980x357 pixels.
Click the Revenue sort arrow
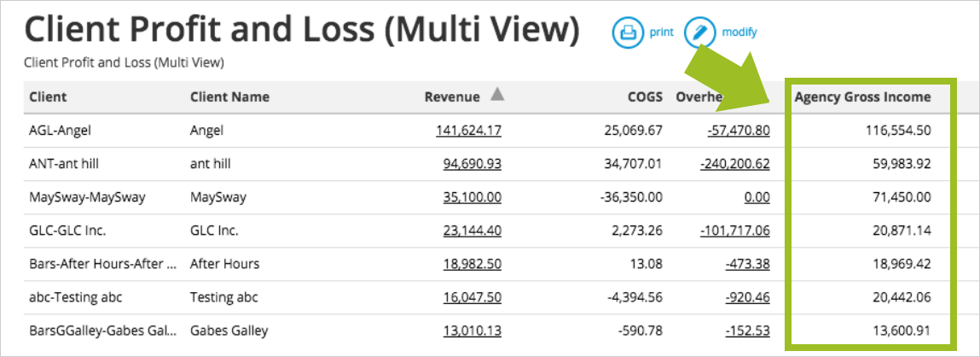click(497, 95)
